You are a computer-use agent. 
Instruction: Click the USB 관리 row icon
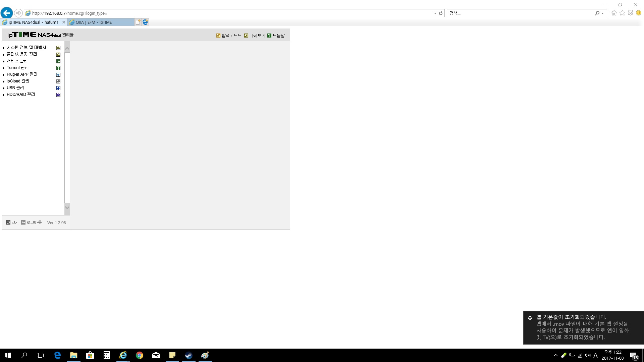pyautogui.click(x=58, y=88)
